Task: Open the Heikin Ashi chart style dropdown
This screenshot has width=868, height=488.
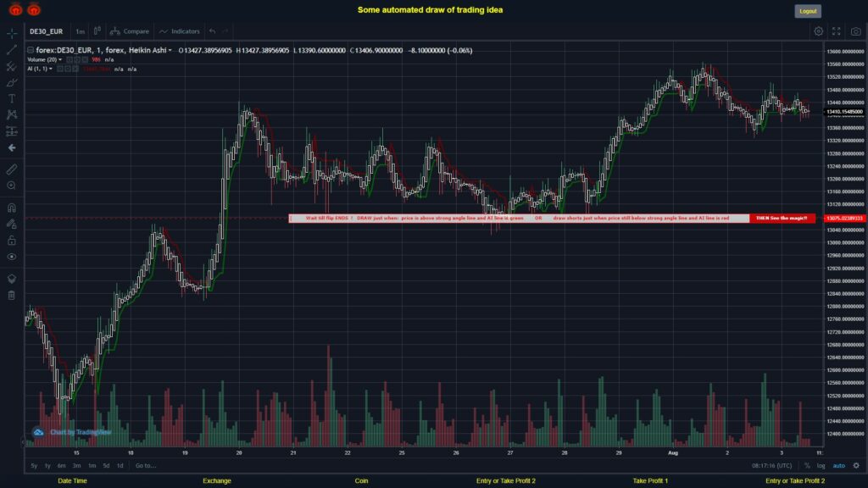Action: pyautogui.click(x=170, y=50)
